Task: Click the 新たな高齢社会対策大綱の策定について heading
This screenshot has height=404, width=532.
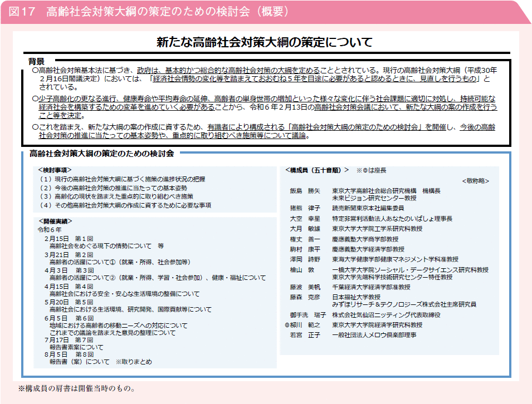Action: (x=266, y=43)
